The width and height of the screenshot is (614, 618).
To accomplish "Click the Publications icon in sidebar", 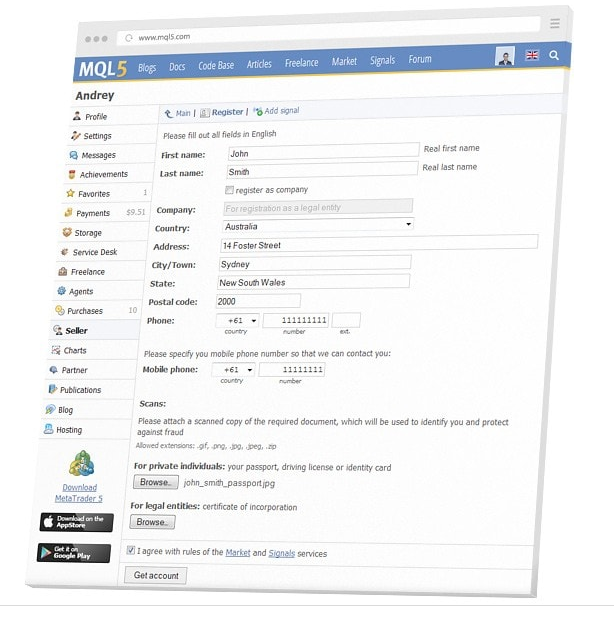I will click(52, 389).
